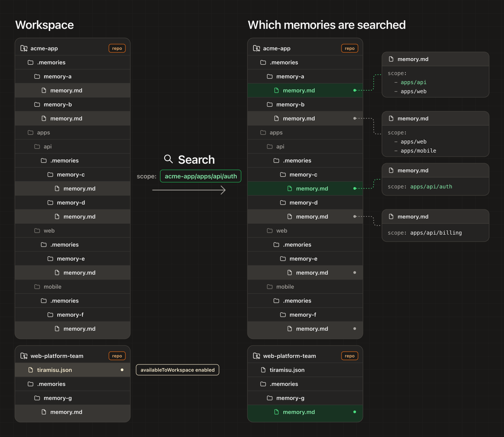The width and height of the screenshot is (504, 437).
Task: Select memory.md under memory-d in Workspace
Action: point(73,217)
